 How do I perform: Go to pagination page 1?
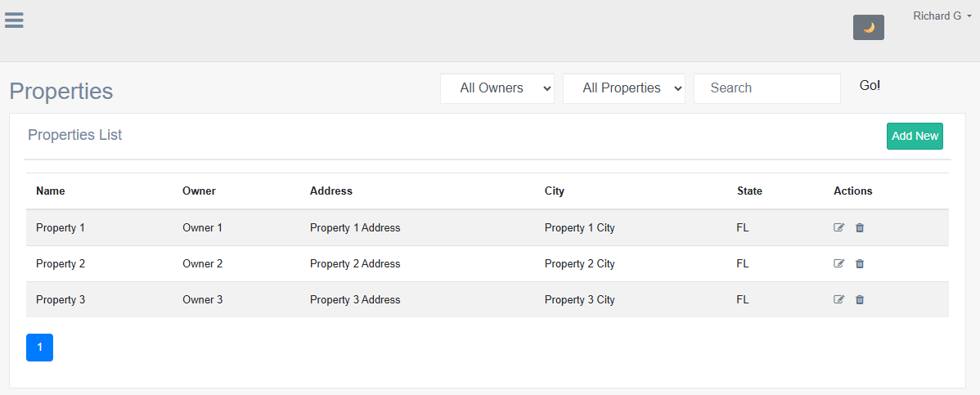coord(39,348)
